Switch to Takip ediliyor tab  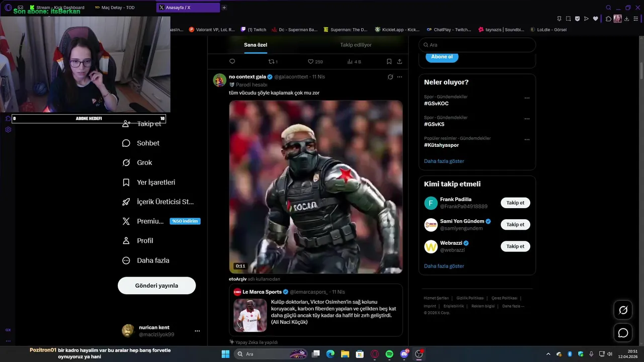pos(356,45)
